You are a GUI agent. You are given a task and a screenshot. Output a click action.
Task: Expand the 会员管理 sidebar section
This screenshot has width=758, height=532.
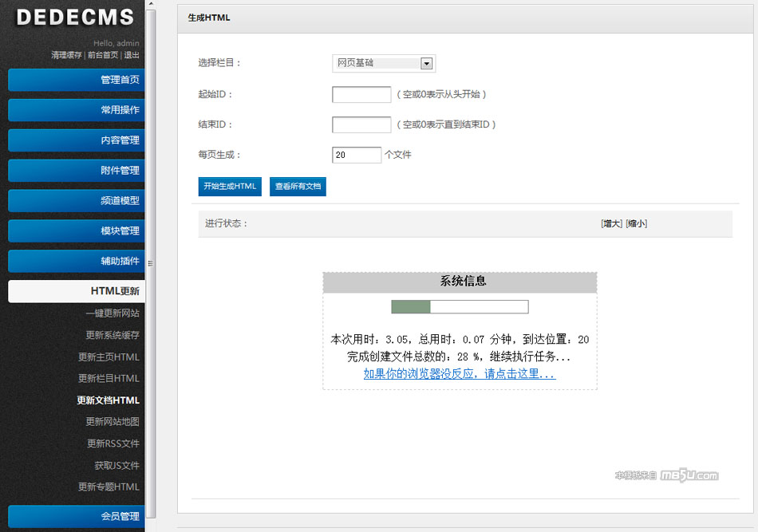pyautogui.click(x=77, y=517)
